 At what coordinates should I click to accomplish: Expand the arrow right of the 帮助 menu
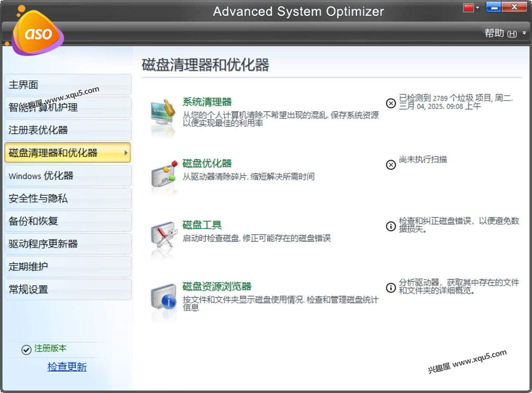[524, 33]
